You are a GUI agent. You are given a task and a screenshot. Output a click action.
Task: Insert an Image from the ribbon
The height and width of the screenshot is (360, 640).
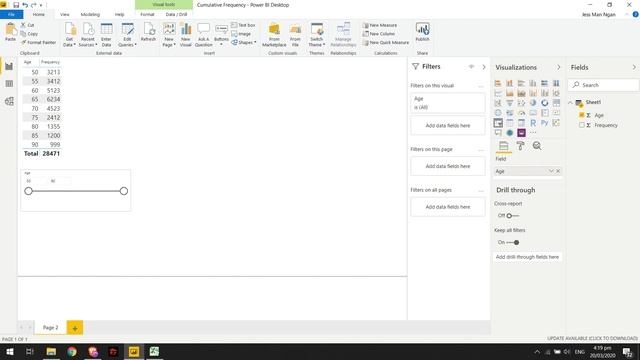tap(241, 34)
